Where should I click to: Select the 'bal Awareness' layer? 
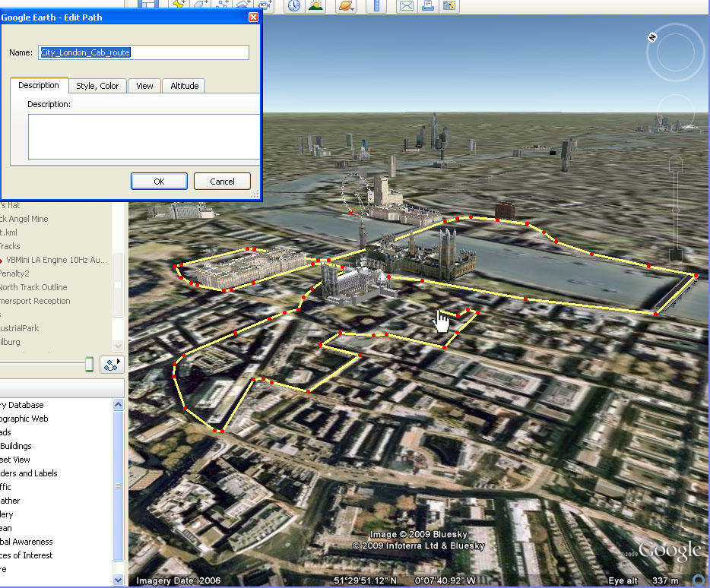click(x=27, y=542)
